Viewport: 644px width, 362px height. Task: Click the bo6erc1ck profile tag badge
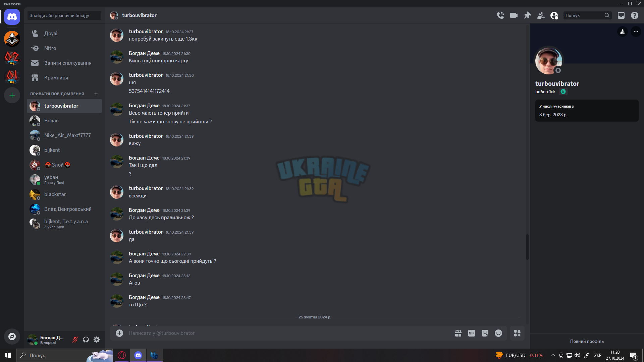click(563, 92)
